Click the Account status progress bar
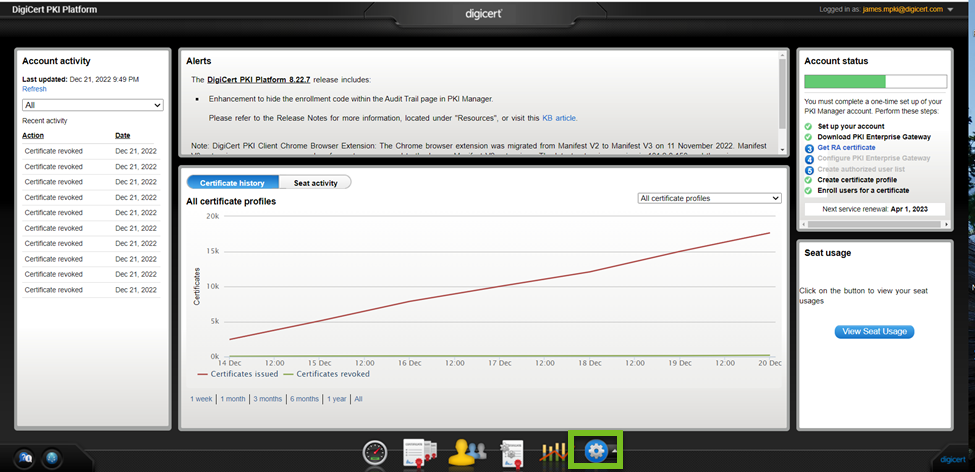 [x=876, y=81]
